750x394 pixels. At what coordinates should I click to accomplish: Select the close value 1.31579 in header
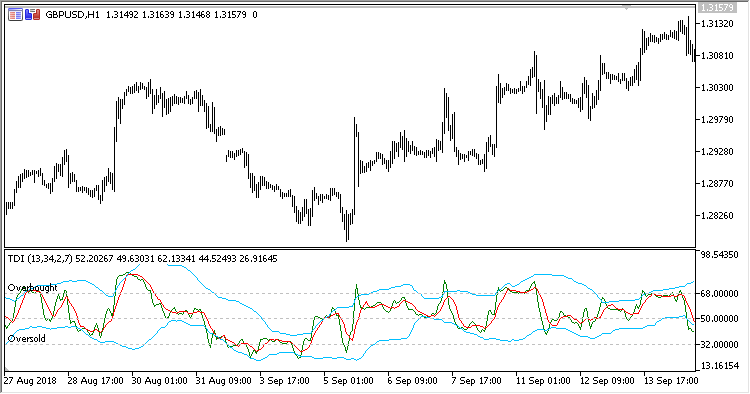[230, 15]
